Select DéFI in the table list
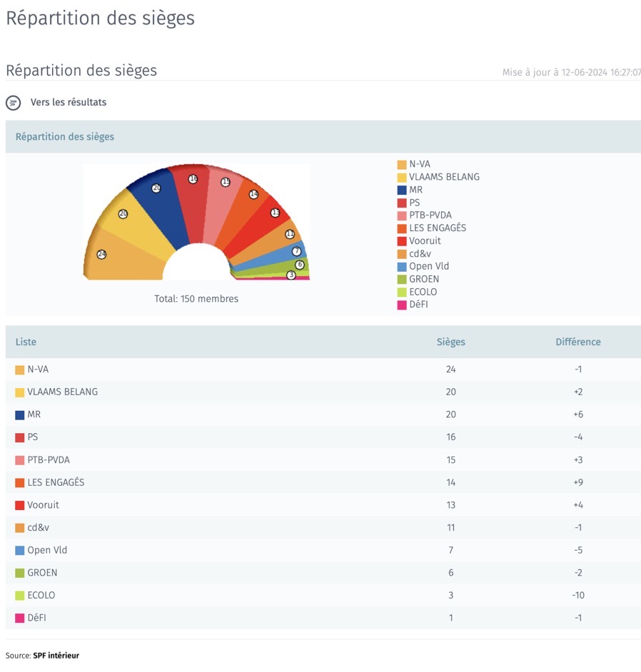 [x=36, y=618]
